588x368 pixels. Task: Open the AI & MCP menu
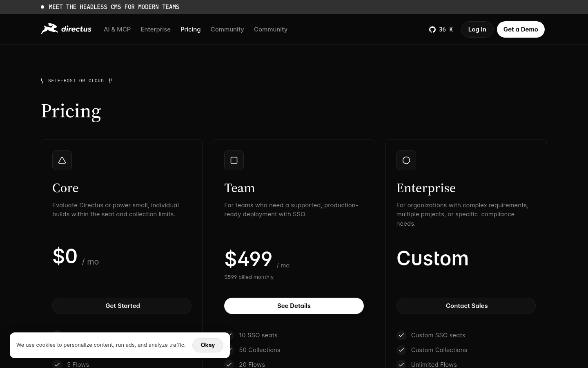pos(117,29)
